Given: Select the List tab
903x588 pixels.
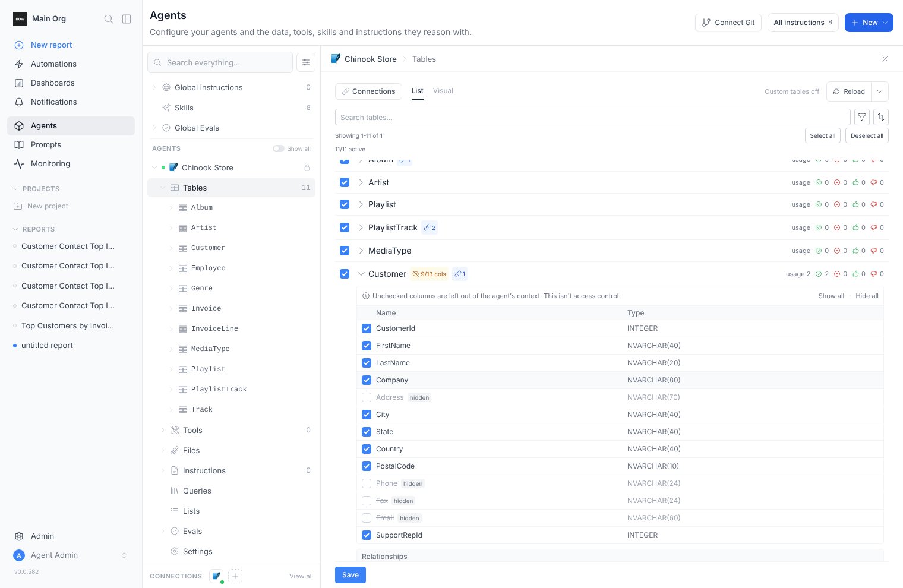Looking at the screenshot, I should (418, 91).
